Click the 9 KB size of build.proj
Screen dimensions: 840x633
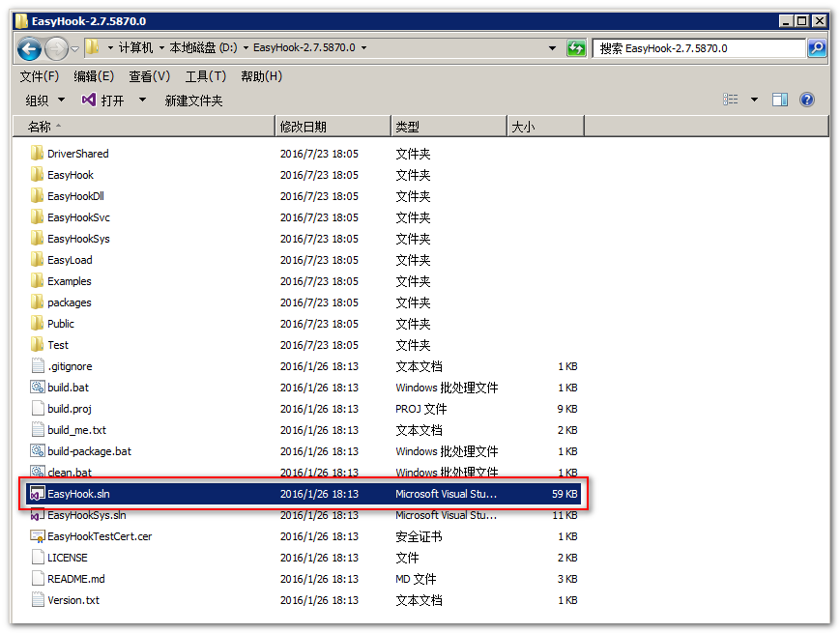click(x=567, y=409)
